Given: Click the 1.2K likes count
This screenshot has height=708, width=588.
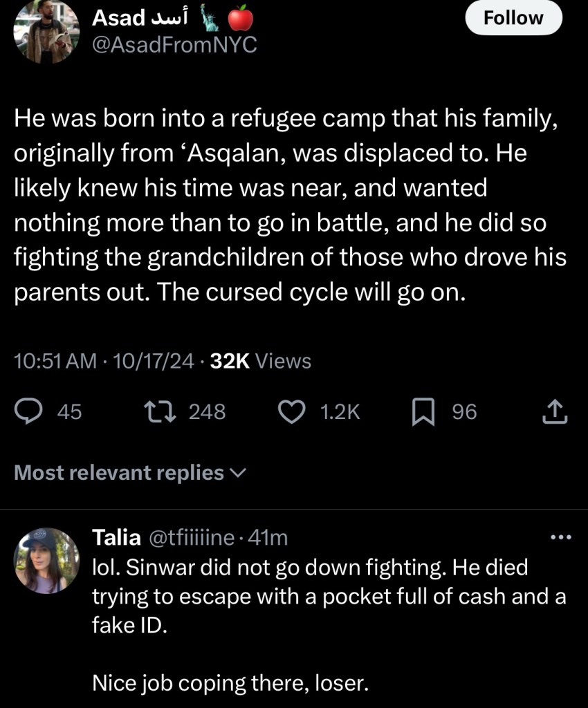Looking at the screenshot, I should [x=341, y=412].
